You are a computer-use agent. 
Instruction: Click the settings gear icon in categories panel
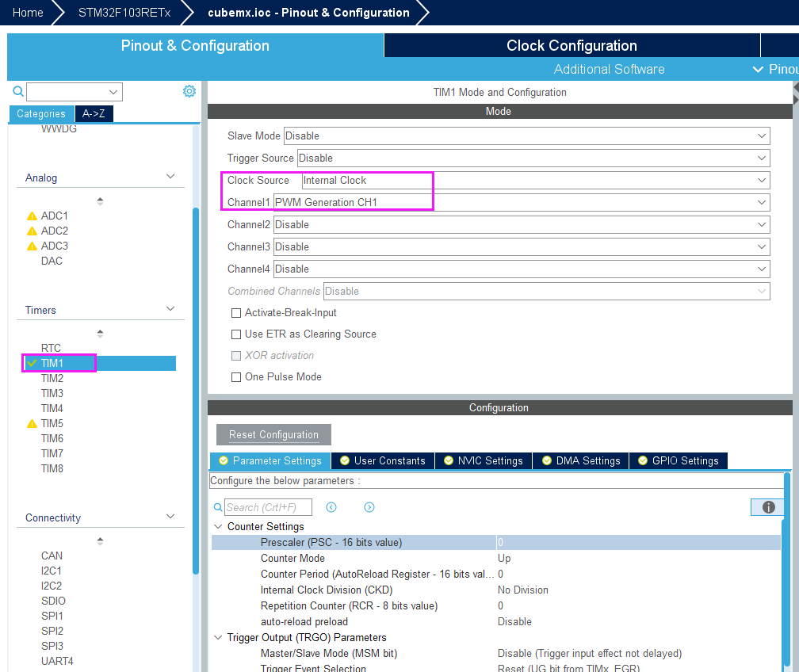189,91
